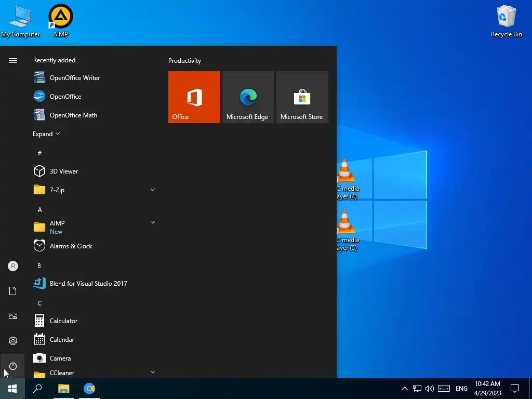This screenshot has width=532, height=399.
Task: Open Pictures from Start sidebar
Action: coord(13,316)
